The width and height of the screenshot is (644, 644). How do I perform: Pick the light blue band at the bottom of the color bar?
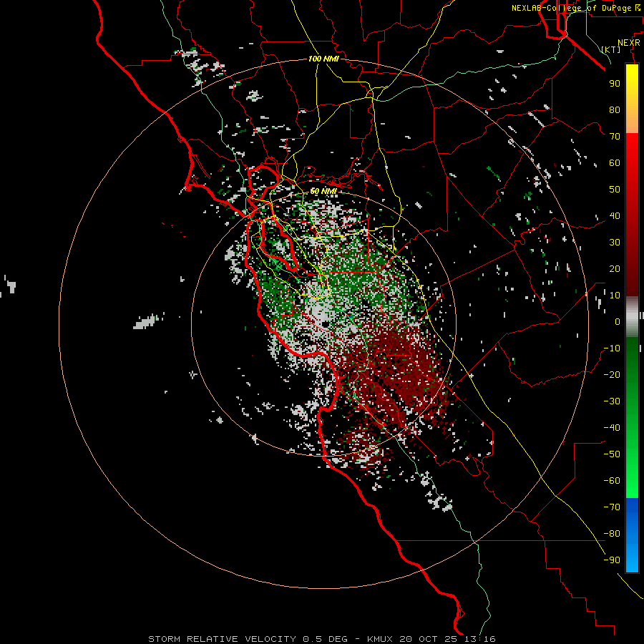632,555
